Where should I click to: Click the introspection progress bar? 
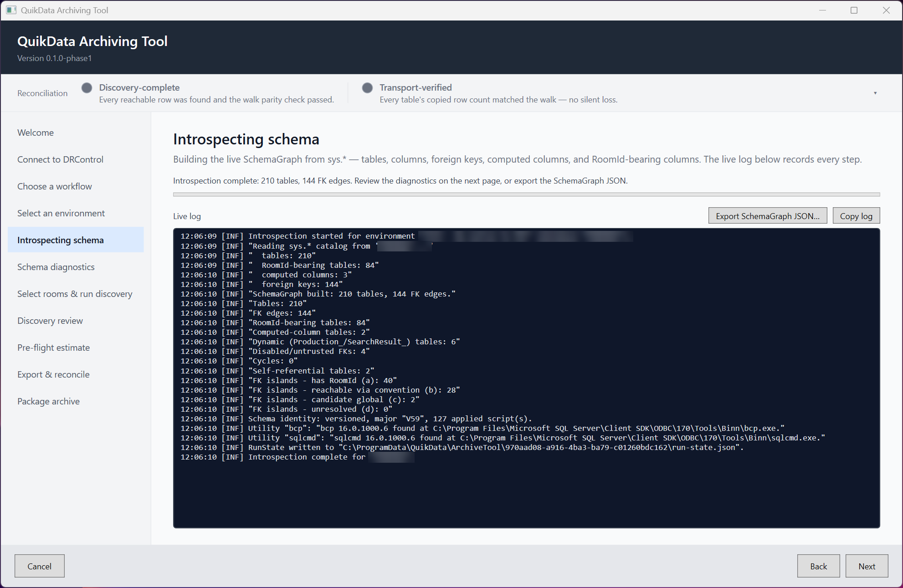[526, 194]
